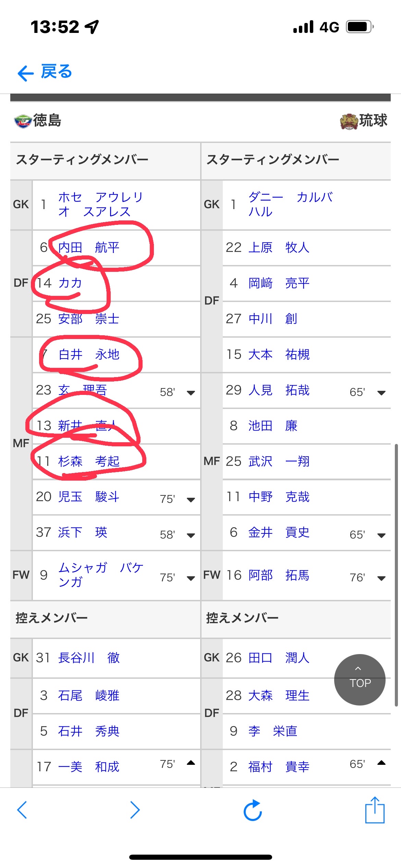Tap the page scrollbar on right edge
This screenshot has height=868, width=401.
(396, 576)
